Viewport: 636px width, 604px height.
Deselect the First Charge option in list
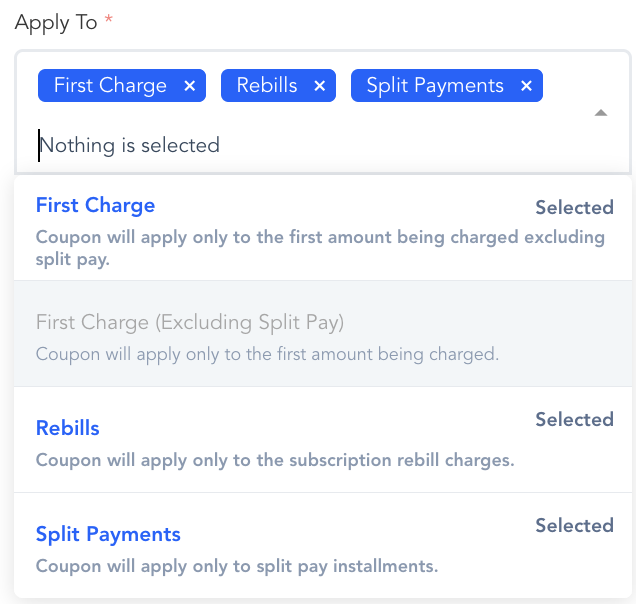96,205
